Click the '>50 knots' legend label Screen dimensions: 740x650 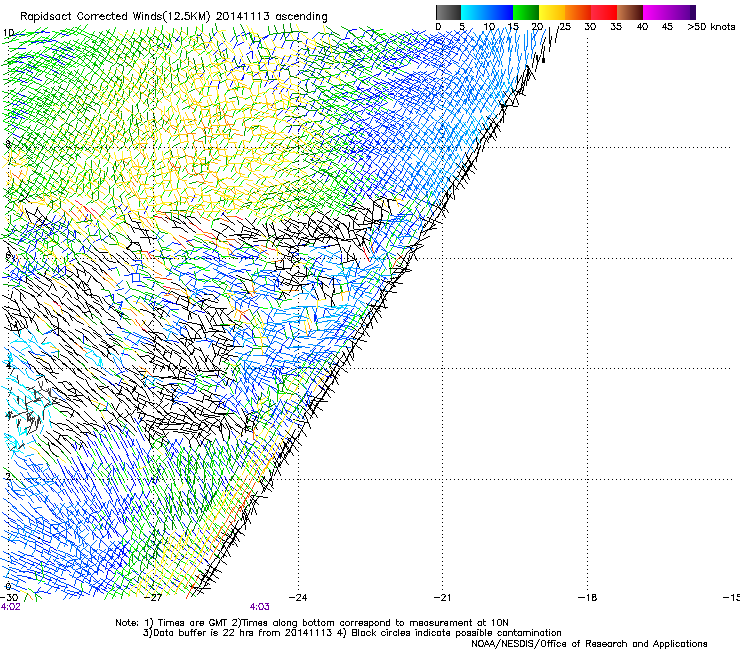(711, 27)
